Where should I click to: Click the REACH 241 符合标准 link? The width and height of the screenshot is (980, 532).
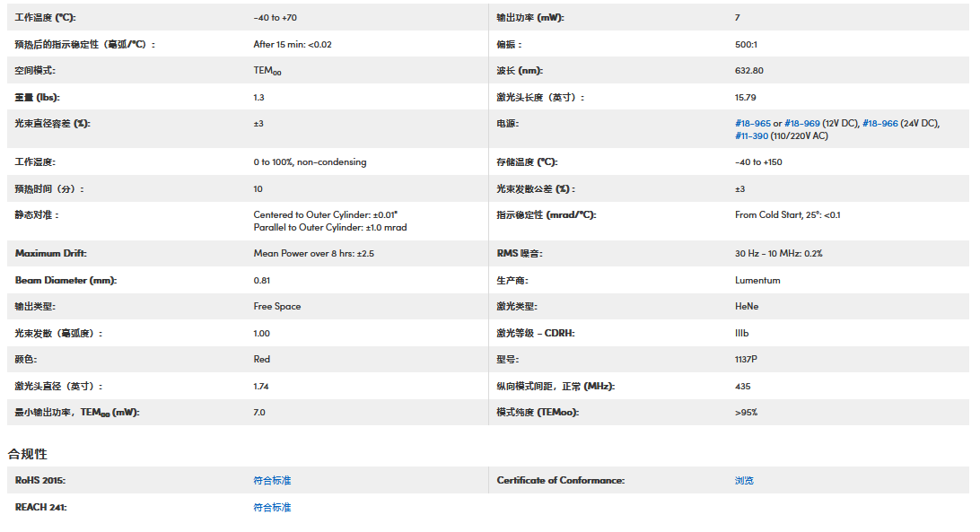click(273, 508)
